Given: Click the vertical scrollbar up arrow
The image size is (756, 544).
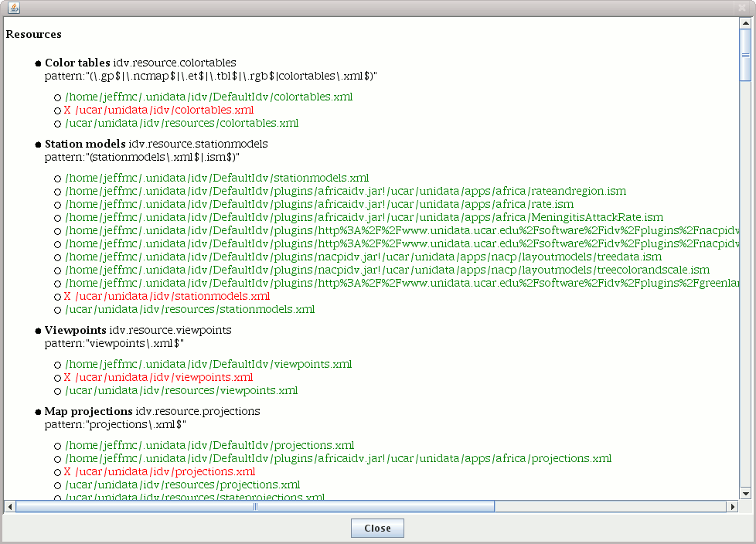Looking at the screenshot, I should click(745, 24).
